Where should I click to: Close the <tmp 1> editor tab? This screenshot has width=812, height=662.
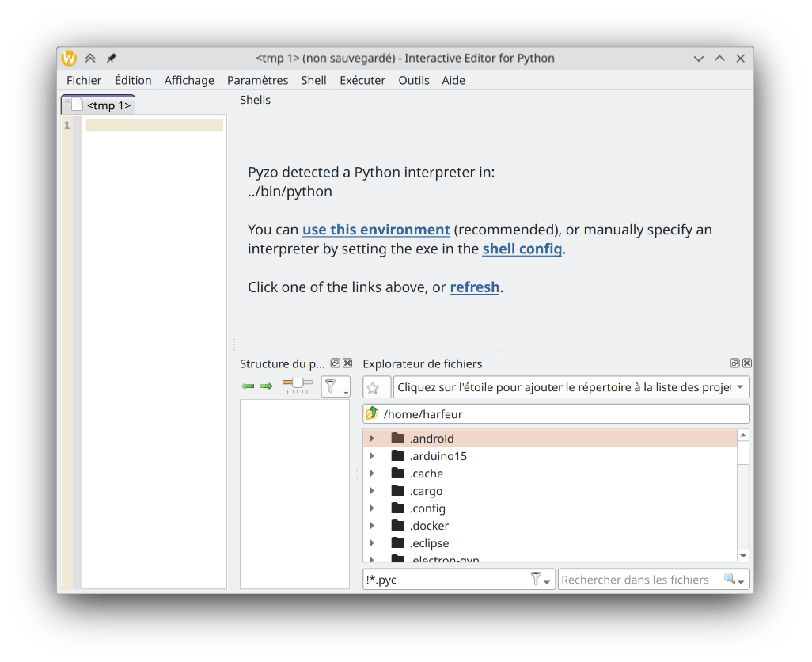pyautogui.click(x=67, y=101)
